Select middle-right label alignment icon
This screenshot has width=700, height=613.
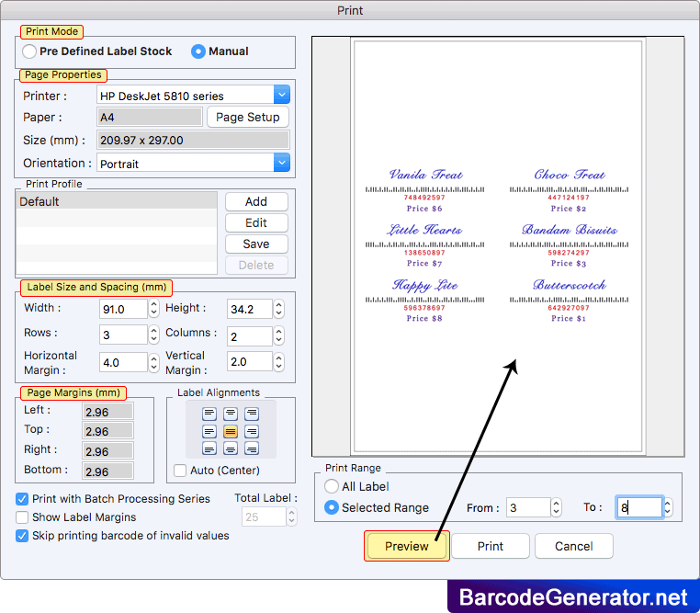coord(252,431)
